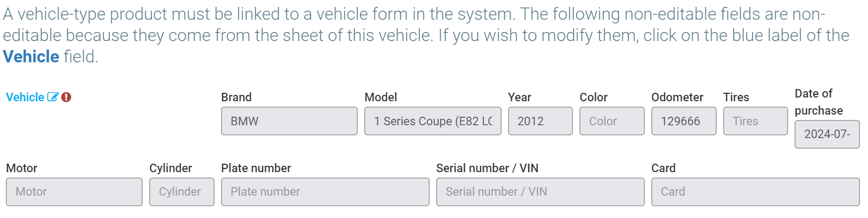Focus the Color input field

[612, 121]
